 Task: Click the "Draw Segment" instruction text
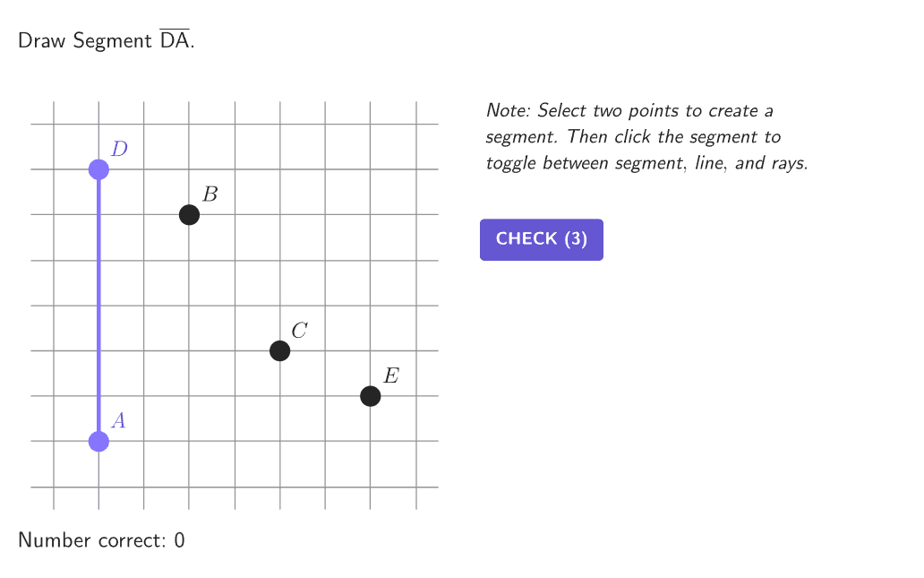tap(85, 41)
